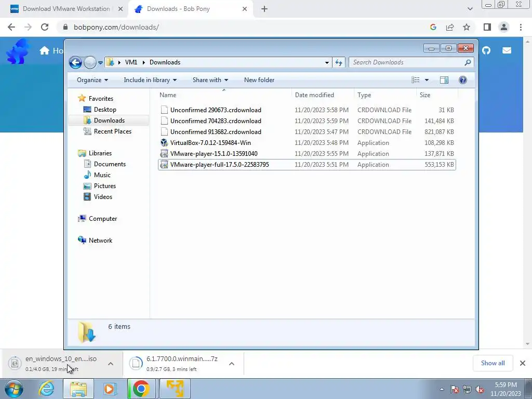
Task: Click the bobpony.com/downloads/ address bar
Action: (x=244, y=27)
